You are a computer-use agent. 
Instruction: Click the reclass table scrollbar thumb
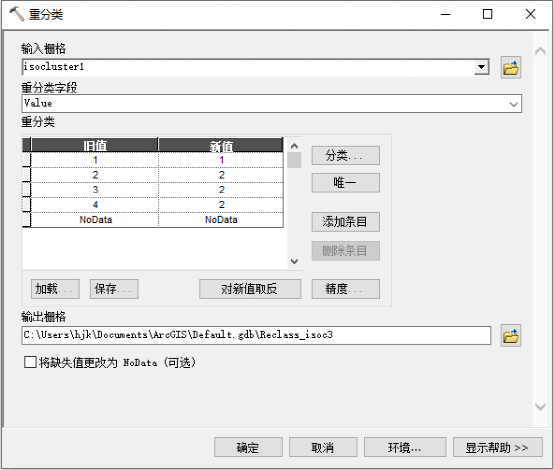[x=294, y=160]
